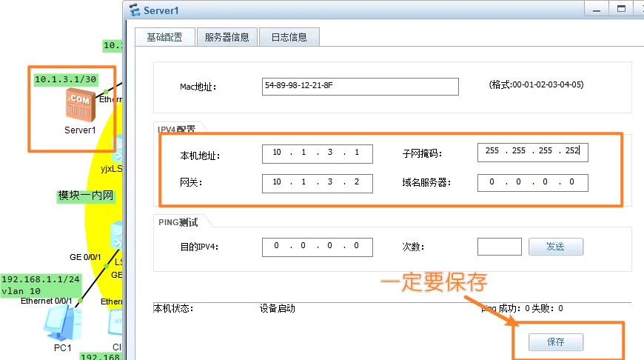This screenshot has width=644, height=360.
Task: Focus the 次数 count box
Action: [500, 247]
